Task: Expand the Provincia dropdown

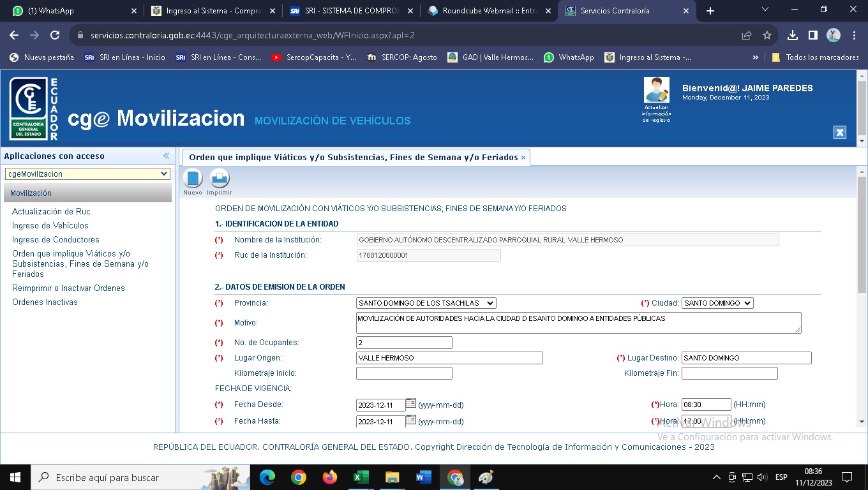Action: pyautogui.click(x=426, y=303)
